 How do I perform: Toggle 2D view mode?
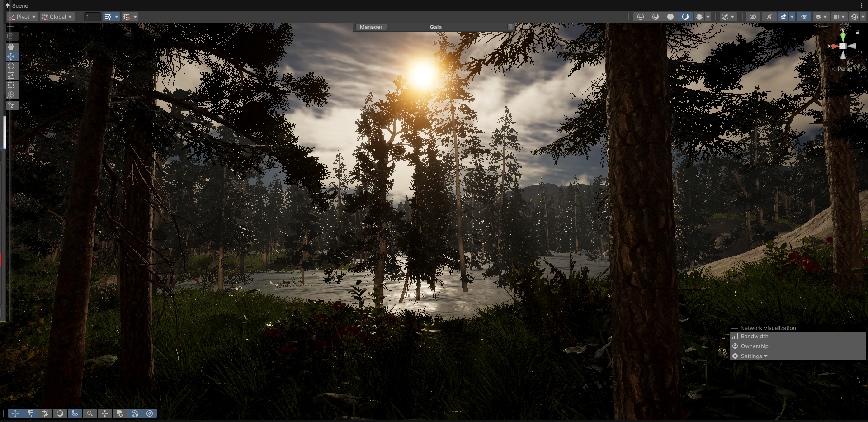pyautogui.click(x=753, y=17)
